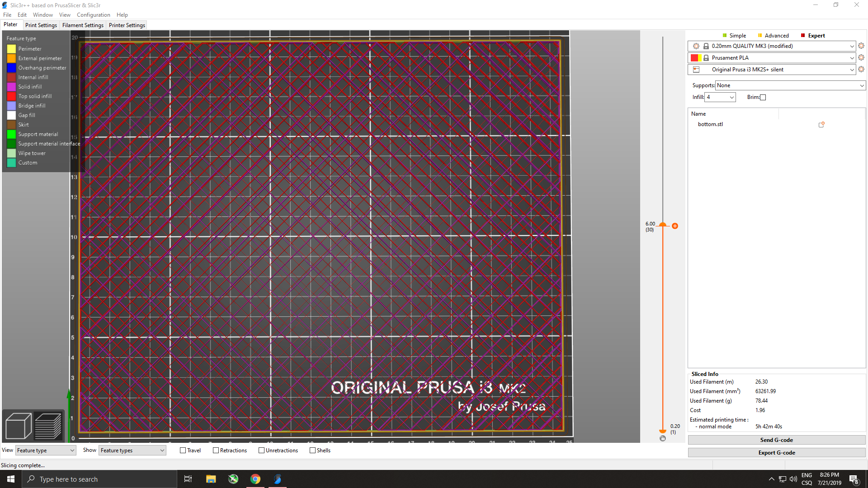Switch to Advanced mode
868x488 pixels.
pos(773,36)
